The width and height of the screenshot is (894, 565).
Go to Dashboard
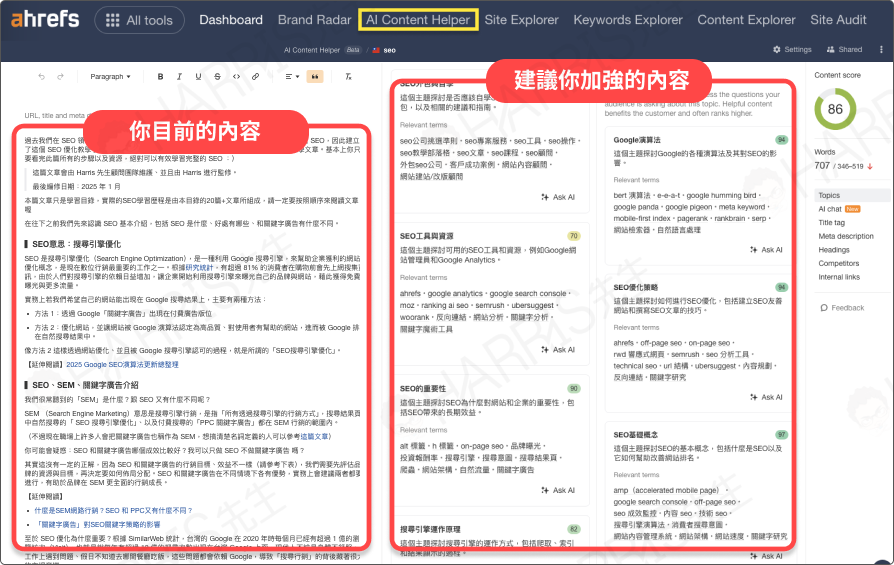pyautogui.click(x=231, y=20)
